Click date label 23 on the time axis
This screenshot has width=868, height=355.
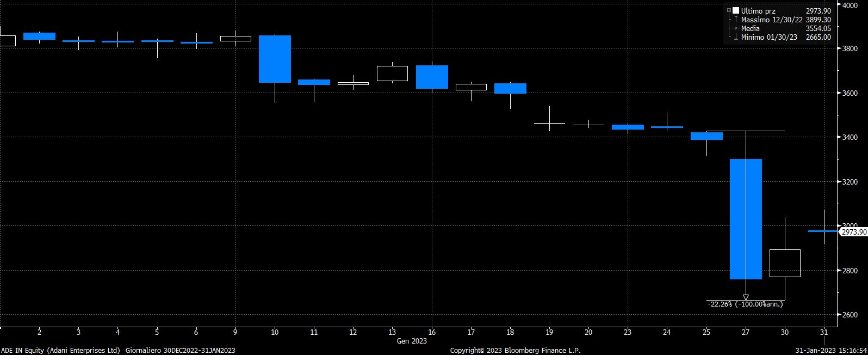(628, 332)
